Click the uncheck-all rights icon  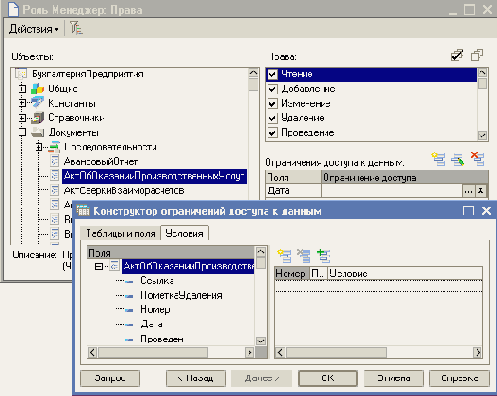point(477,55)
